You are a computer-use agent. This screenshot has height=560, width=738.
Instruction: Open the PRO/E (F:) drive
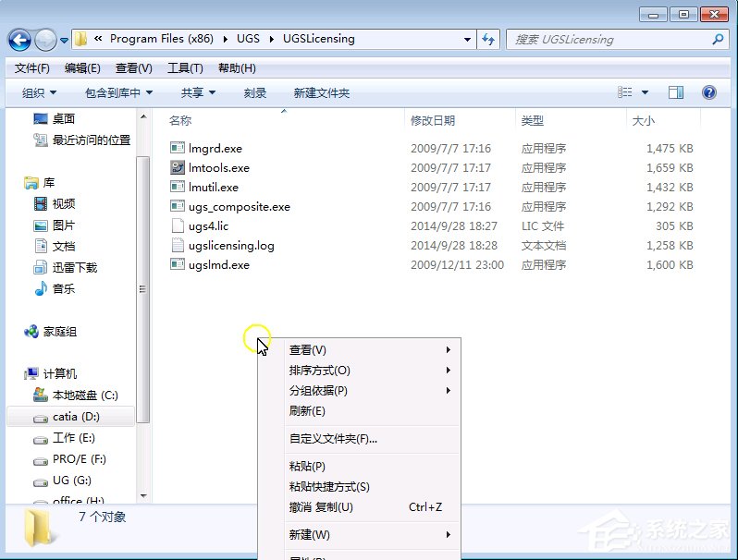[x=69, y=459]
